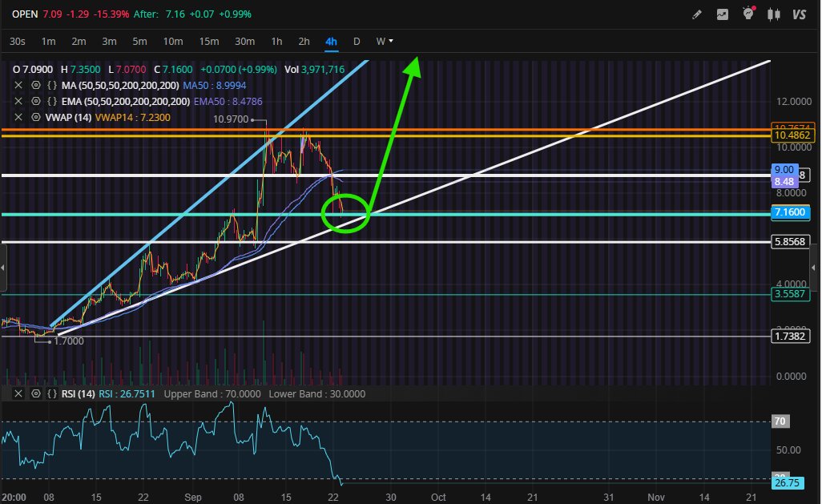Image resolution: width=822 pixels, height=504 pixels.
Task: Select the light blue diagonal trendline
Action: 210,193
